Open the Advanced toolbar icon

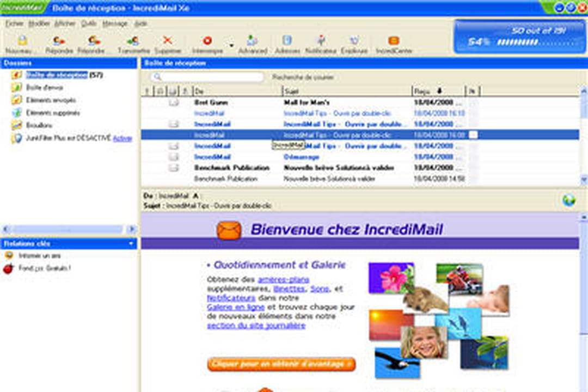253,40
